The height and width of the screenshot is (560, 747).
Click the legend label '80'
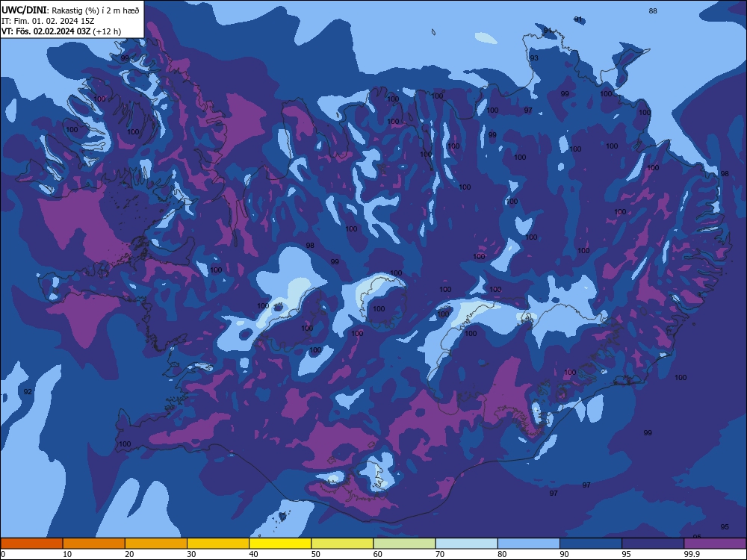[x=502, y=554]
